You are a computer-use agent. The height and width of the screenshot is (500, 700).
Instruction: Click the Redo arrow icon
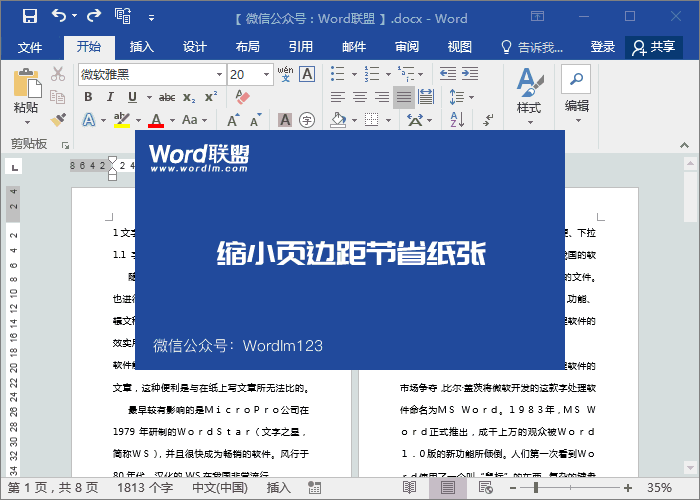pos(94,16)
